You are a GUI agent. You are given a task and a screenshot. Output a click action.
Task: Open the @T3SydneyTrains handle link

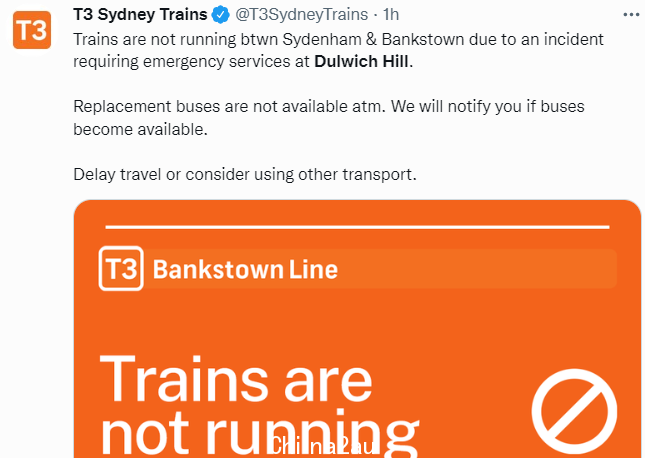coord(302,14)
